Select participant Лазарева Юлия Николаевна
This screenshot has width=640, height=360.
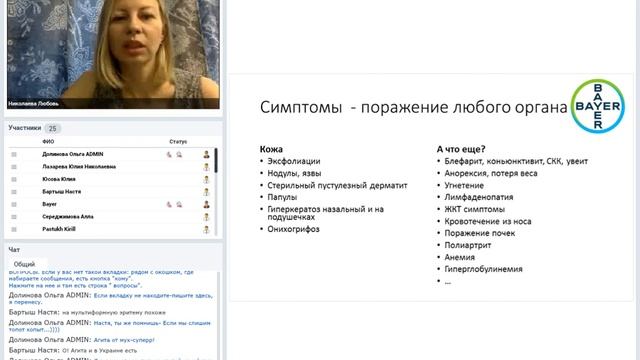pos(79,167)
